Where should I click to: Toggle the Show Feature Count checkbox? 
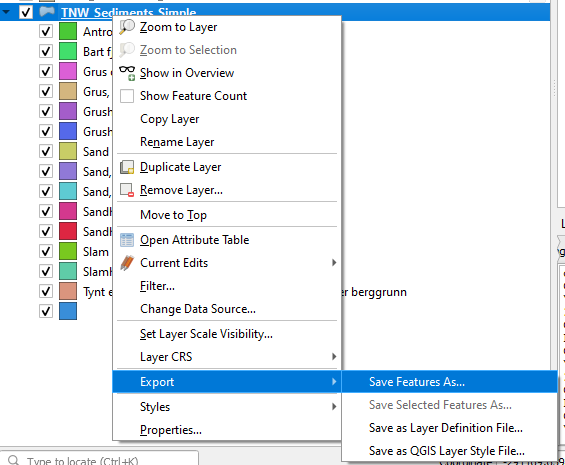pyautogui.click(x=127, y=96)
